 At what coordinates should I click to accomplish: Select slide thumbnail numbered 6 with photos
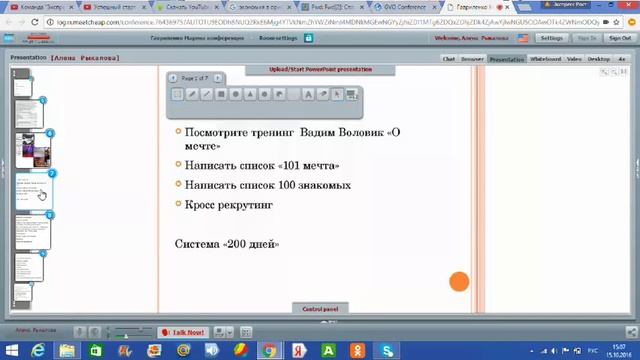tap(33, 150)
